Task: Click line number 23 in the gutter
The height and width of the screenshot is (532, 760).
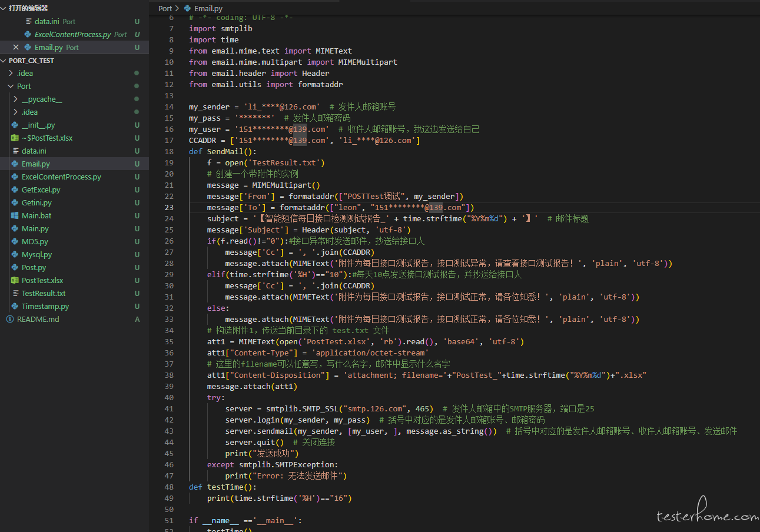Action: 170,208
